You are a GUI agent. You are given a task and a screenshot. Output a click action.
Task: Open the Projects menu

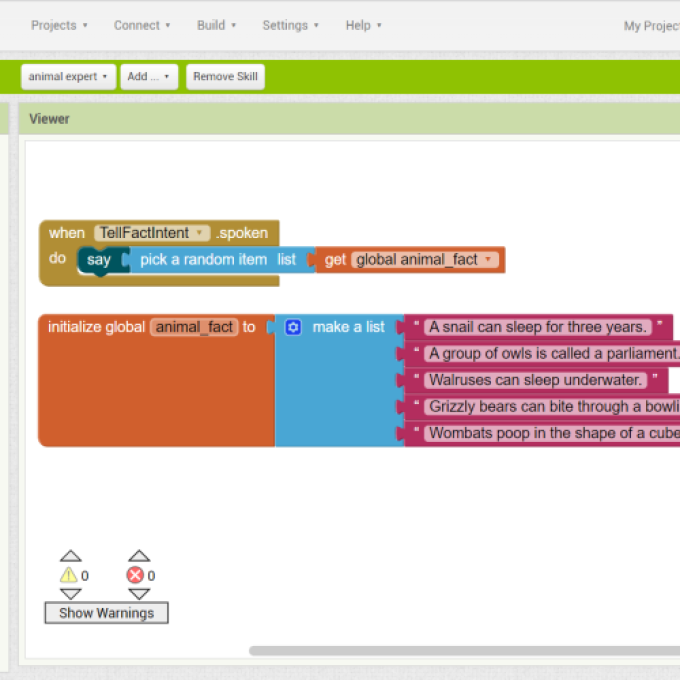click(x=59, y=25)
